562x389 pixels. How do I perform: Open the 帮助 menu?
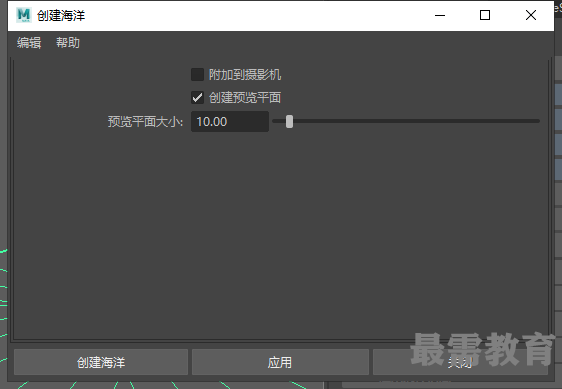(68, 43)
